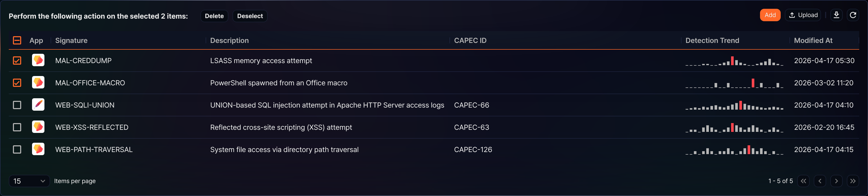This screenshot has height=196, width=868.
Task: Check the WEB-XSS-REFLECTED row checkbox
Action: tap(17, 127)
